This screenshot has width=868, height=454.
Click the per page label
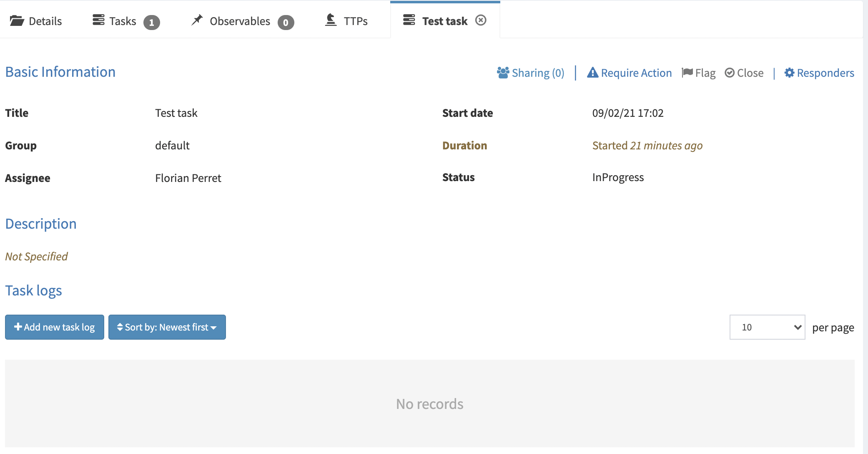[x=833, y=328]
